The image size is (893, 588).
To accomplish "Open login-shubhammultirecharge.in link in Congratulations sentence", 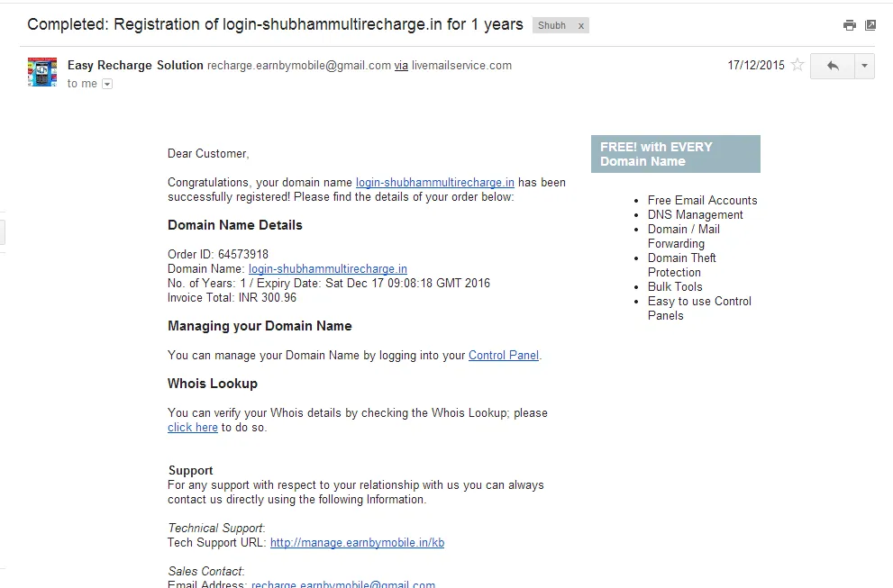I will point(435,183).
